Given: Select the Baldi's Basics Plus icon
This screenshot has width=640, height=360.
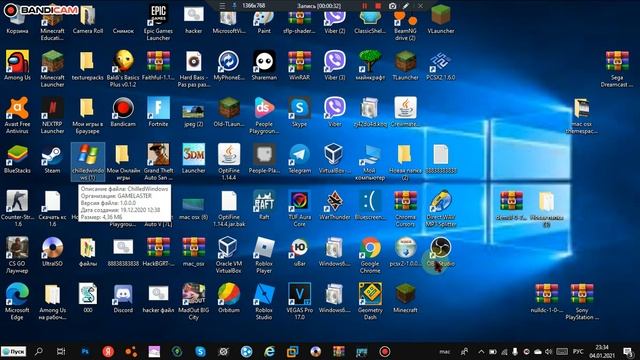Looking at the screenshot, I should pyautogui.click(x=123, y=69).
